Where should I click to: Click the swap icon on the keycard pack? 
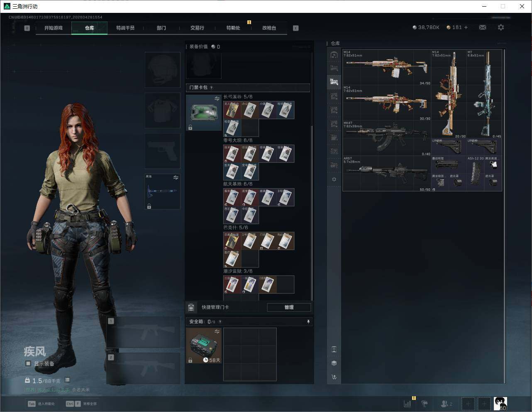coord(217,99)
